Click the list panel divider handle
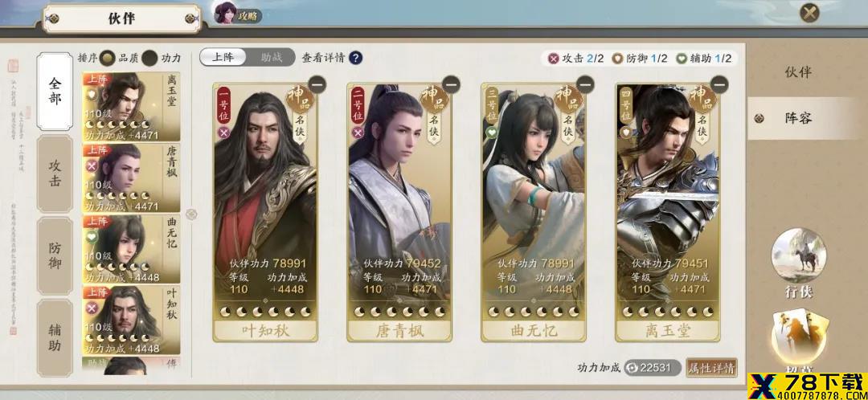Image resolution: width=868 pixels, height=400 pixels. click(x=191, y=214)
